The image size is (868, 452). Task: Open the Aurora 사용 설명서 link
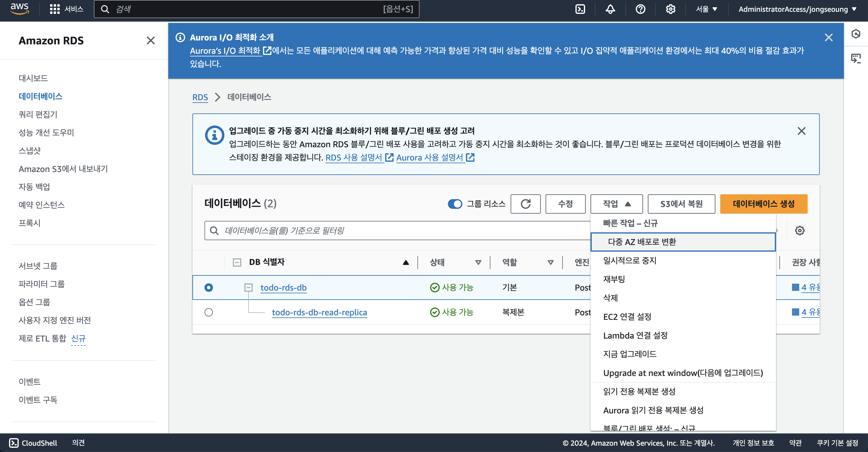tap(435, 158)
